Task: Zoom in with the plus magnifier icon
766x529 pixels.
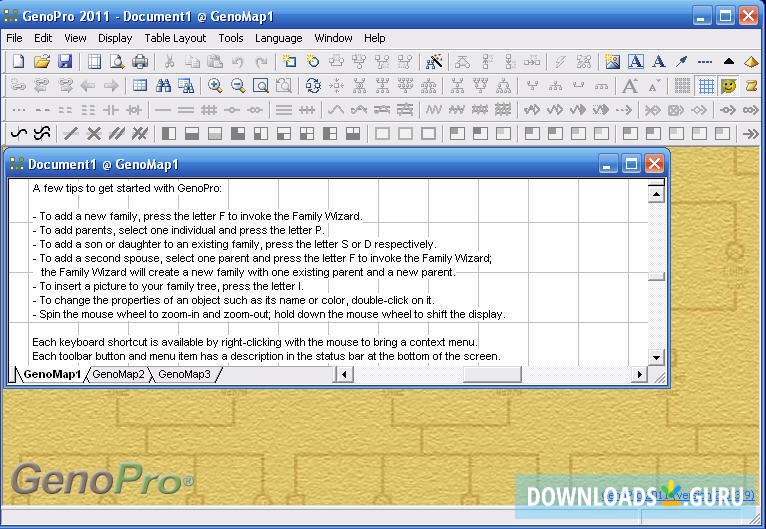Action: pos(215,86)
